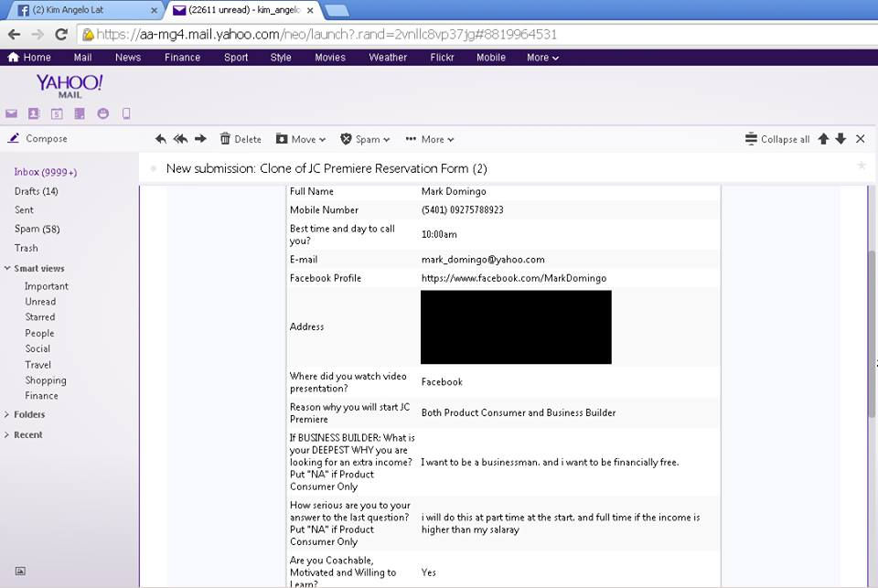Open the Move dropdown

pos(301,139)
